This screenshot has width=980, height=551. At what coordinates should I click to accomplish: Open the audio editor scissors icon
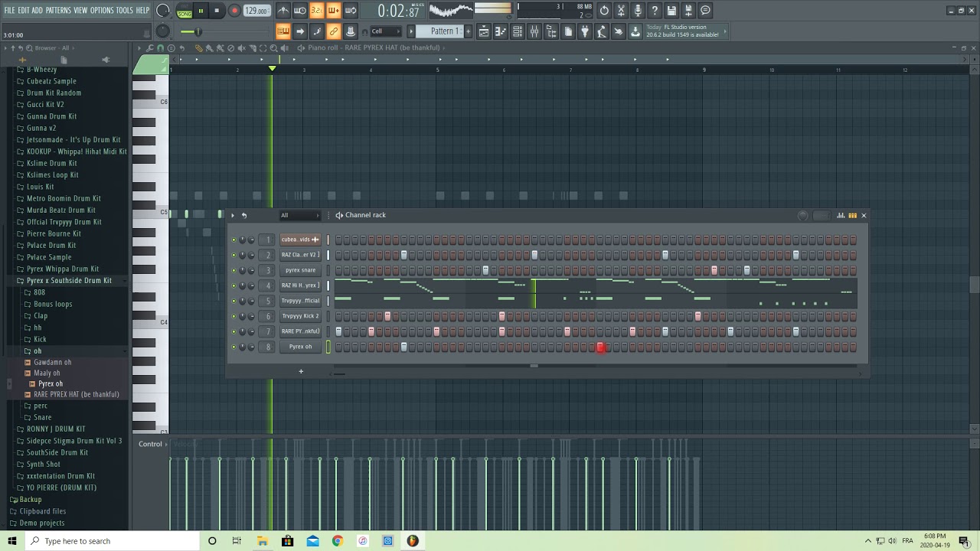(621, 11)
